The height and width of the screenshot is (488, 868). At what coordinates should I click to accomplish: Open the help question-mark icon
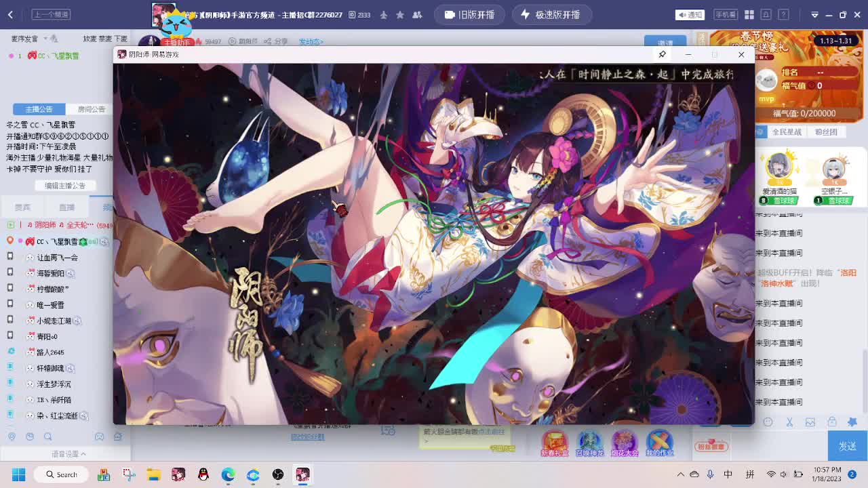point(783,14)
